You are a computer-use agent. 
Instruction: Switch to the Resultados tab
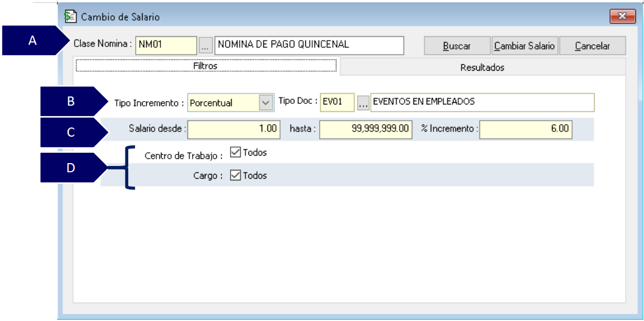pos(482,67)
